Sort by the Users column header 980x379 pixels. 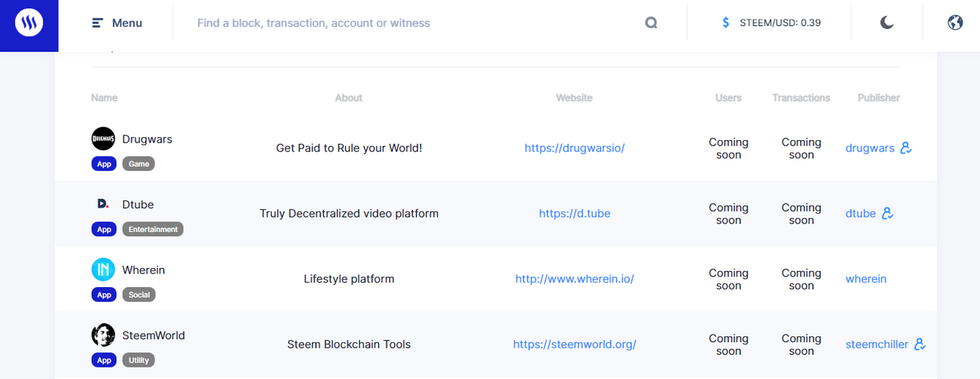pos(728,98)
